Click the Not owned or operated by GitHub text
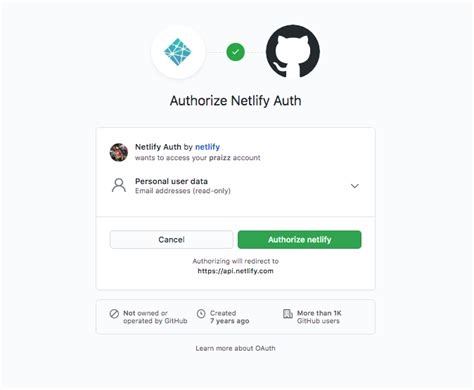 coord(155,317)
